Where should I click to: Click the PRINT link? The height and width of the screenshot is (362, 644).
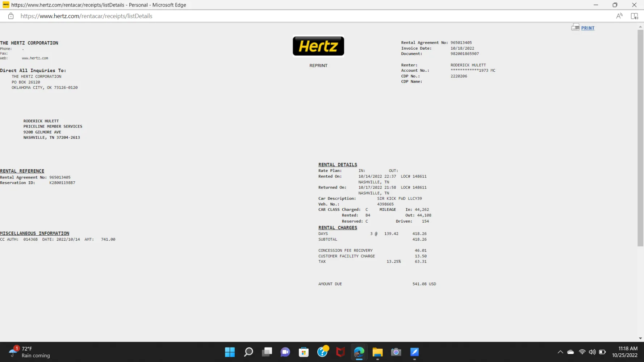point(587,28)
